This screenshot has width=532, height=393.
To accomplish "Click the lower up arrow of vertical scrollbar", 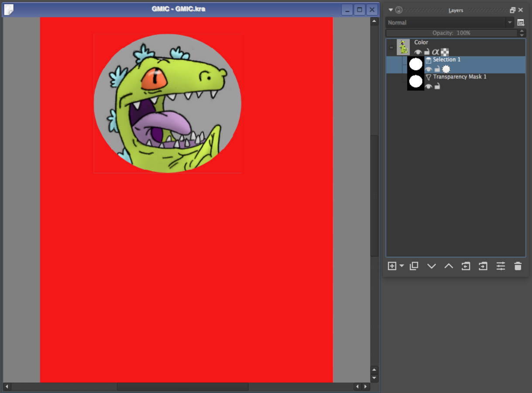I will [374, 370].
